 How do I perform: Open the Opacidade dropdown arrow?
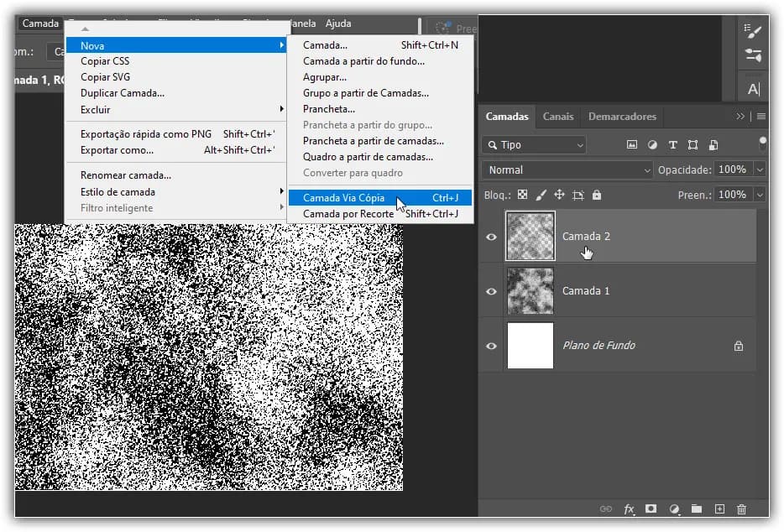tap(760, 170)
